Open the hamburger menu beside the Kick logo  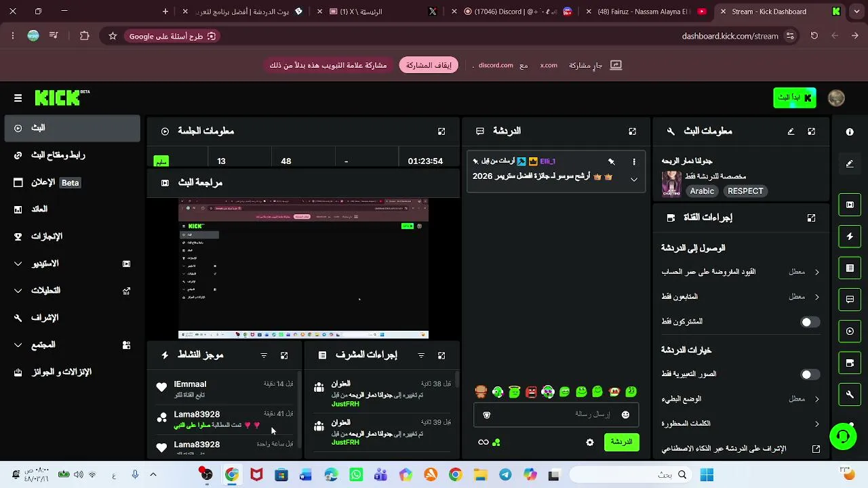tap(18, 98)
